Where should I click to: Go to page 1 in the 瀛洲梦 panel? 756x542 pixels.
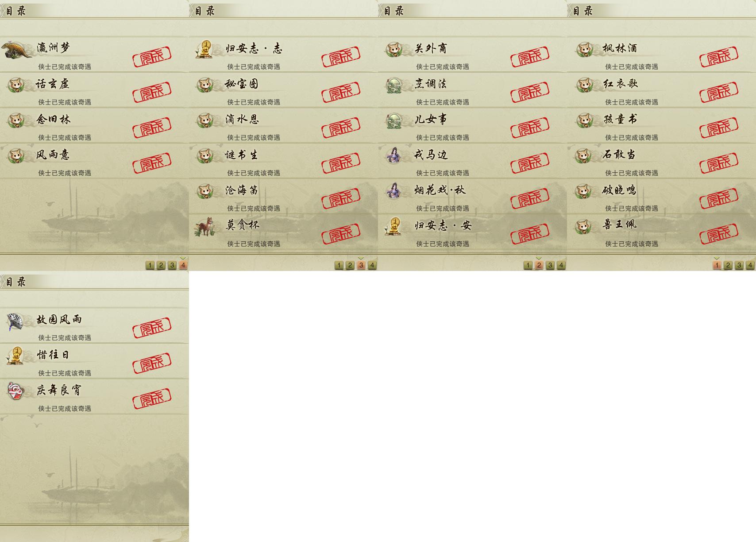click(x=150, y=265)
